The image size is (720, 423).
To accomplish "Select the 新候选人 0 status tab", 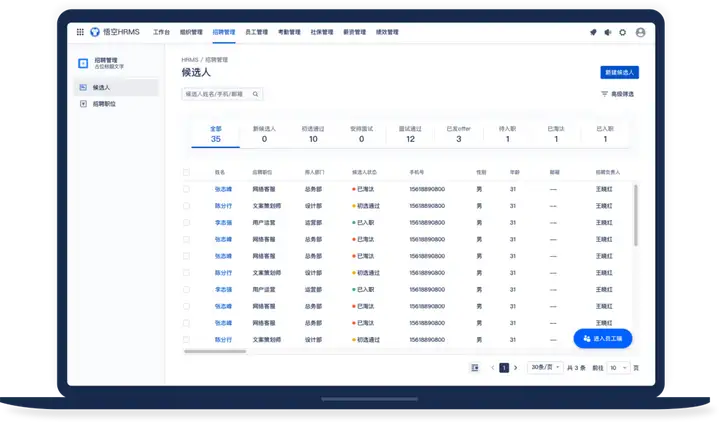I will [x=264, y=134].
